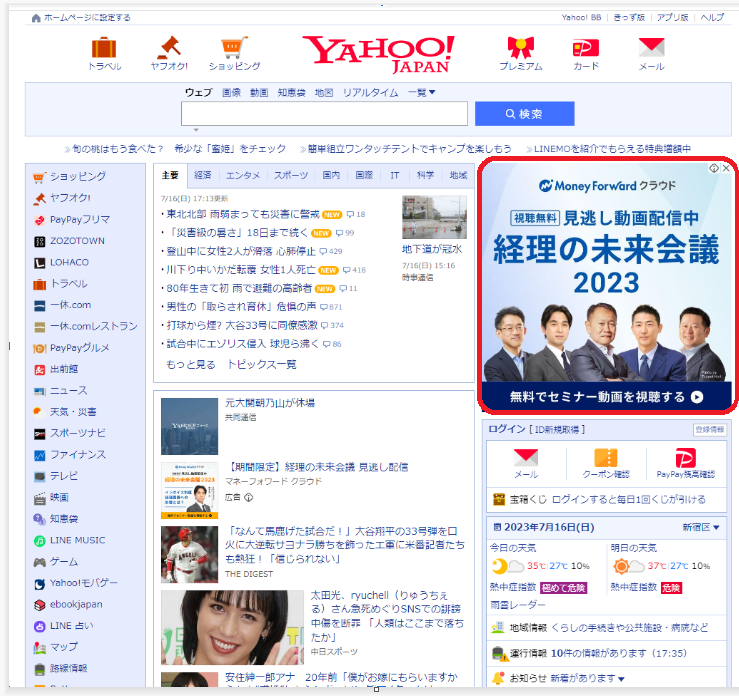Image resolution: width=739 pixels, height=696 pixels.
Task: Open headline 男性の「取らされ育休」危惧の声
Action: (241, 307)
